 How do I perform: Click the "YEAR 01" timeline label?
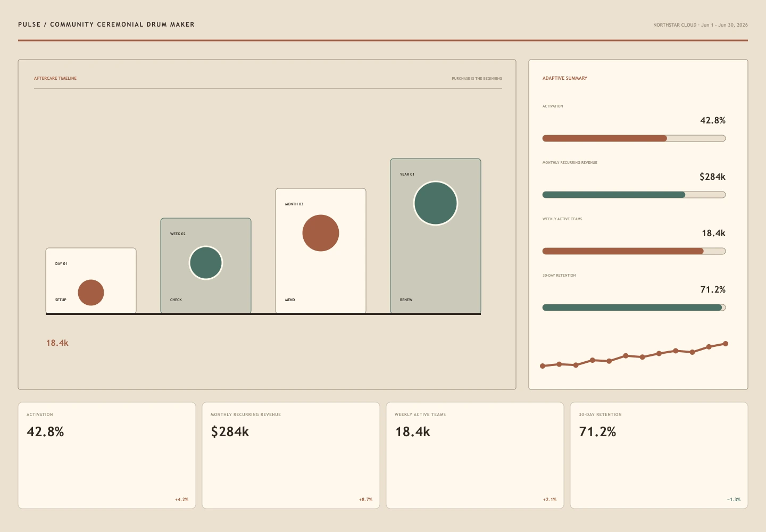click(x=407, y=174)
